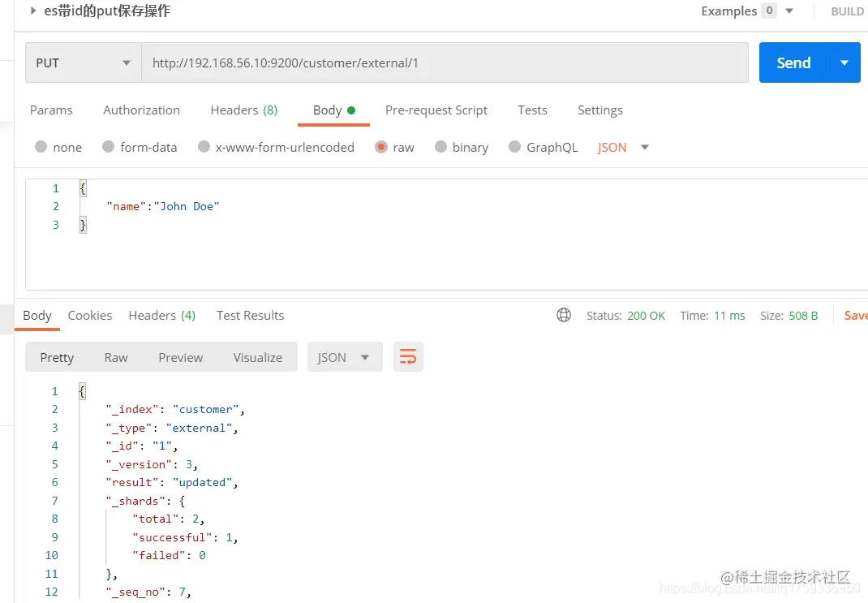Screen dimensions: 868x603
Task: Open the Examples dropdown arrow
Action: (789, 11)
